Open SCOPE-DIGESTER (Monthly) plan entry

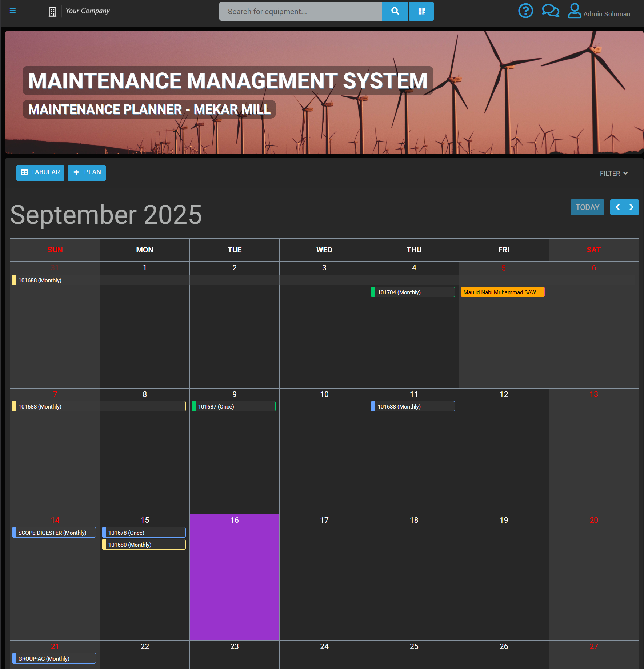point(54,533)
